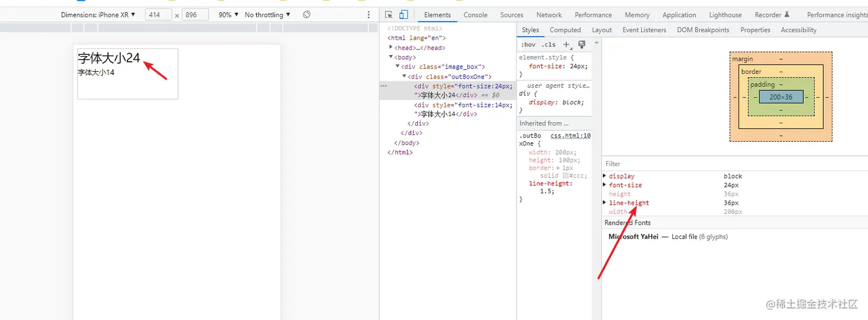This screenshot has height=320, width=868.
Task: Open the Recorder tab
Action: click(772, 15)
